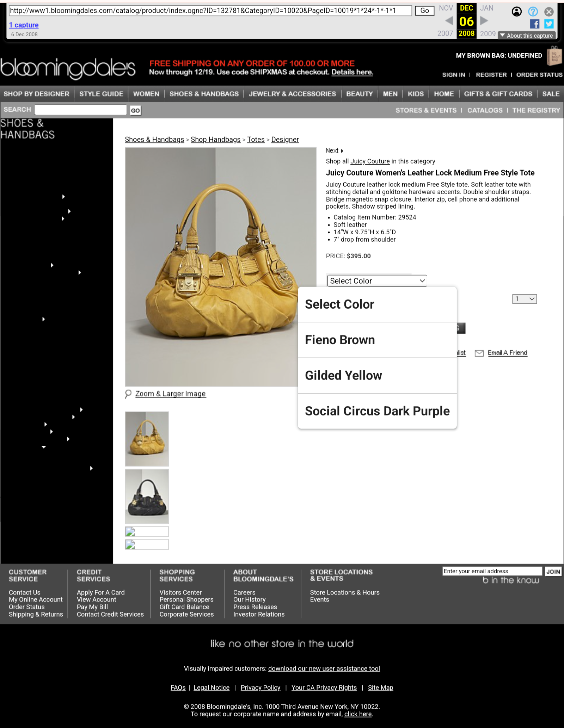Open the brown bag shopping icon

pos(554,56)
